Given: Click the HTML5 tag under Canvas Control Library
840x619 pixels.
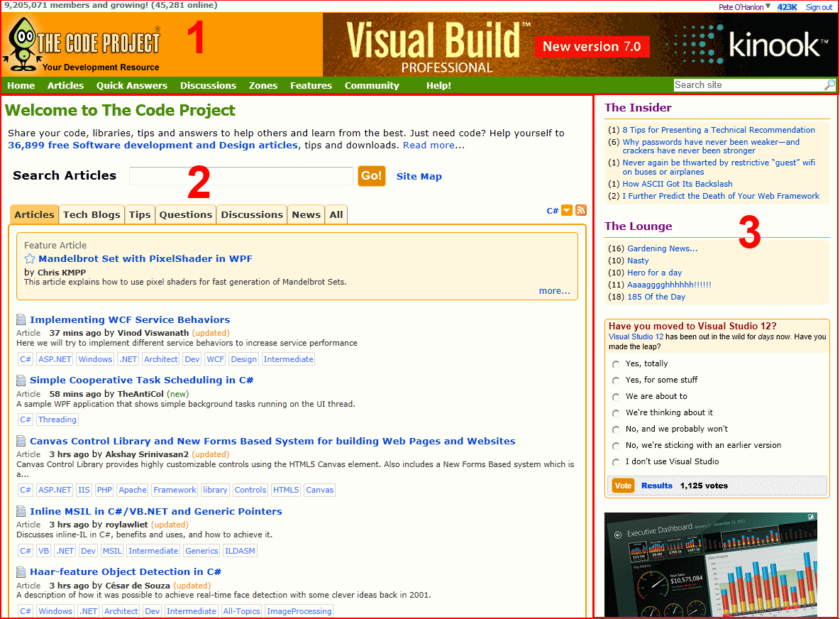Looking at the screenshot, I should pyautogui.click(x=286, y=490).
